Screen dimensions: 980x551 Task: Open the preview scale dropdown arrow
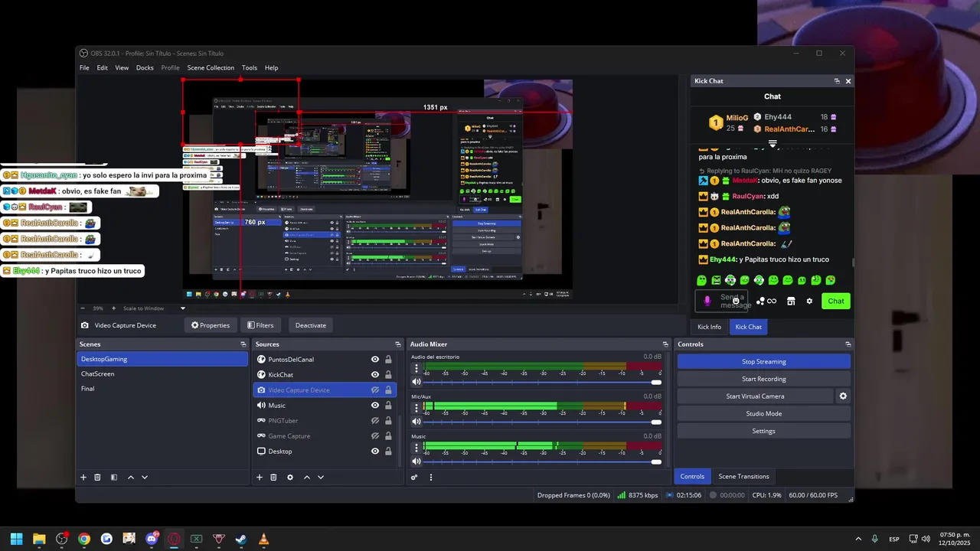click(182, 308)
